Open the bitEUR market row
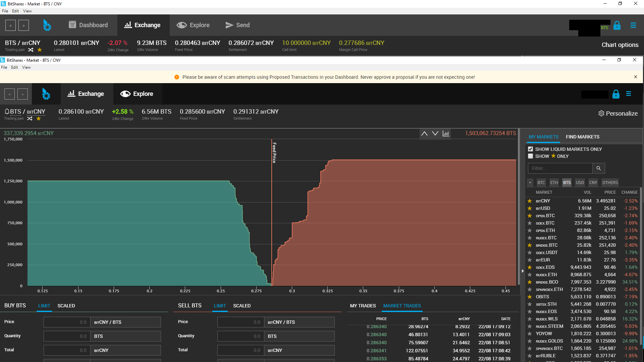644x362 pixels. (583, 260)
